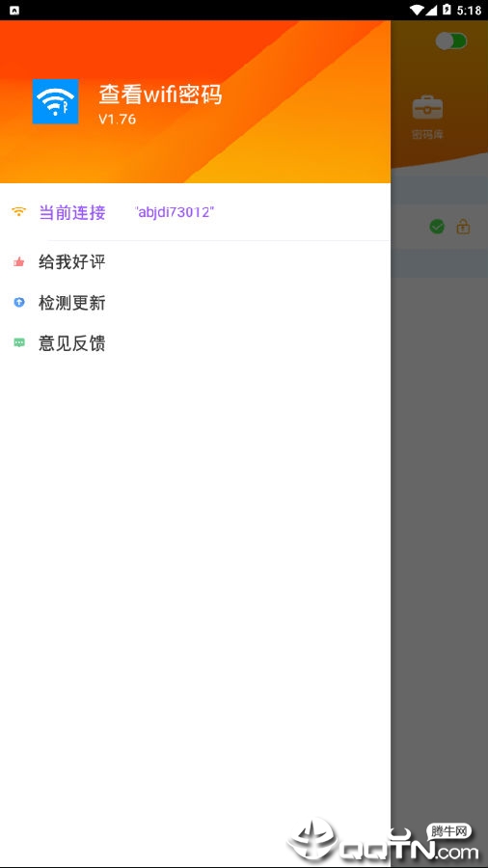Tap the notification icon in status bar

[14, 10]
